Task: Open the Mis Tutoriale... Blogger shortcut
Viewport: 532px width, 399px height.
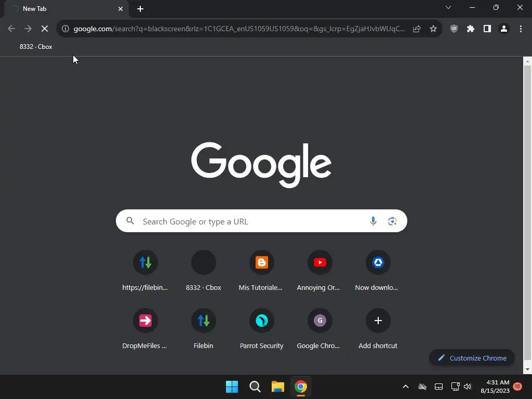Action: coord(262,271)
